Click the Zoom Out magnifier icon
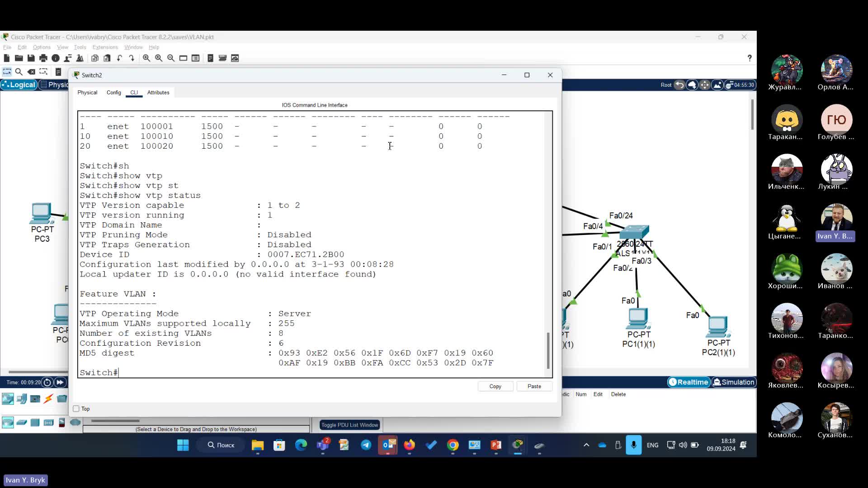Viewport: 868px width, 488px height. pyautogui.click(x=171, y=58)
